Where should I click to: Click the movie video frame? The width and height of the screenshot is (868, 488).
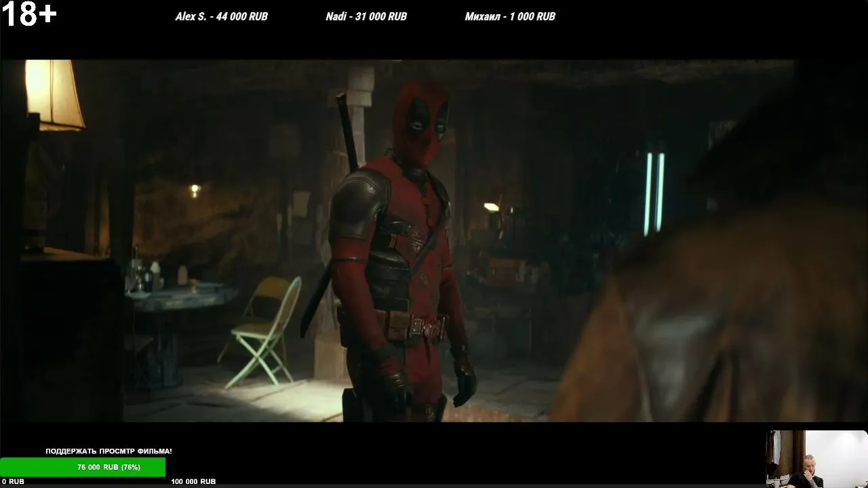(x=434, y=241)
